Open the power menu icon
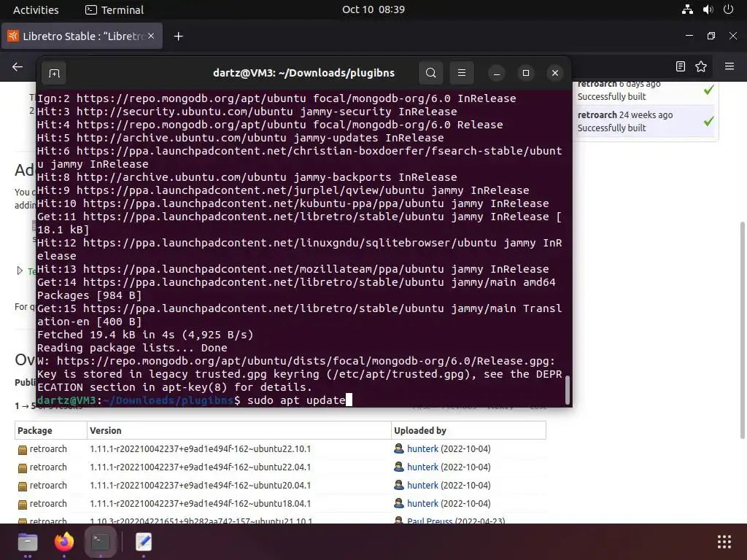The width and height of the screenshot is (747, 560). [x=728, y=9]
